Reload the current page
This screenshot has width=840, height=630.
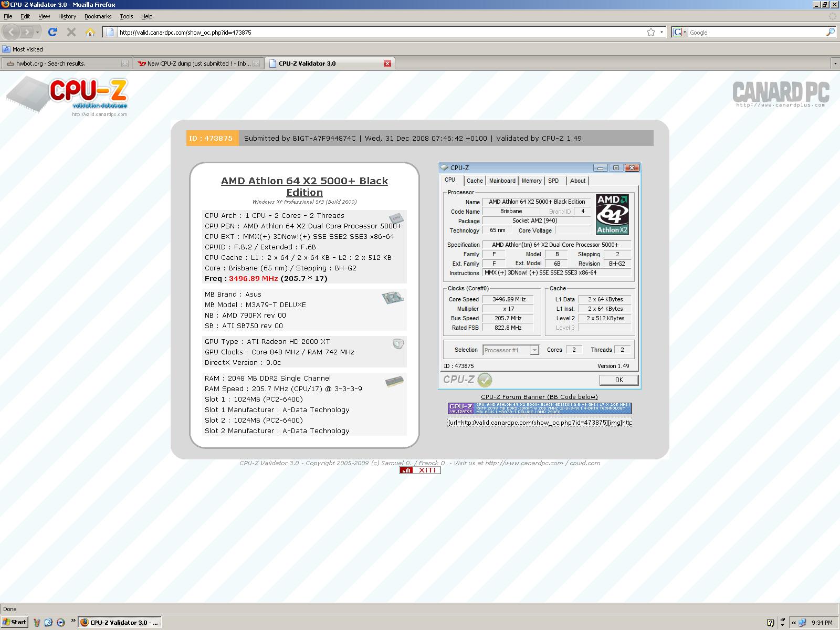[x=52, y=32]
